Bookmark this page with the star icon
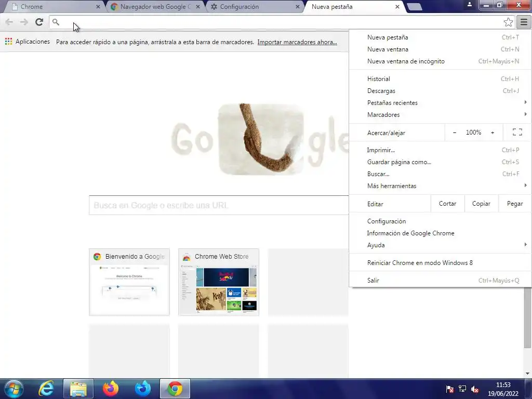532x399 pixels. point(508,22)
